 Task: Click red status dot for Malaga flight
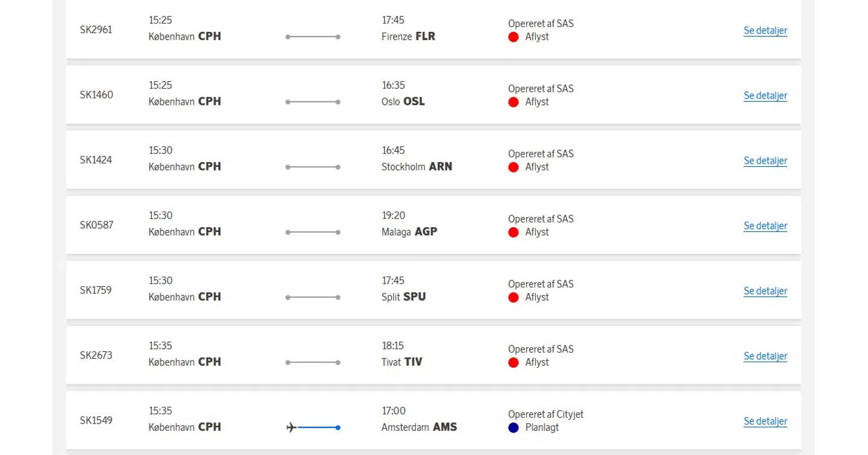click(x=514, y=232)
